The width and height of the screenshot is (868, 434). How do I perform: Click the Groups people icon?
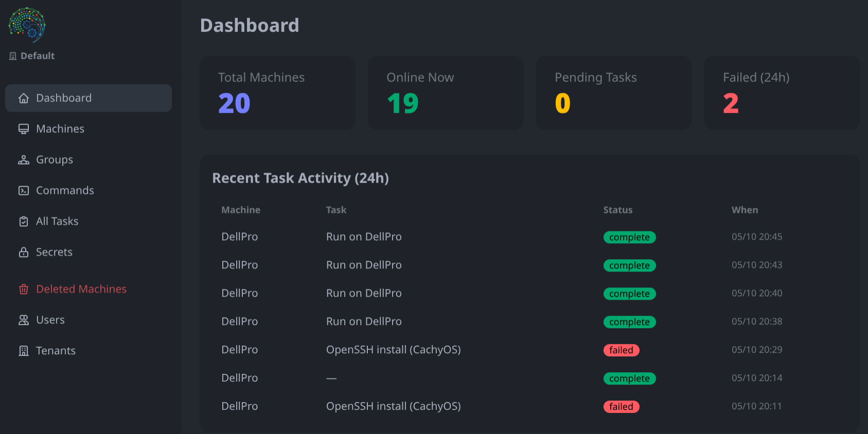(x=24, y=160)
